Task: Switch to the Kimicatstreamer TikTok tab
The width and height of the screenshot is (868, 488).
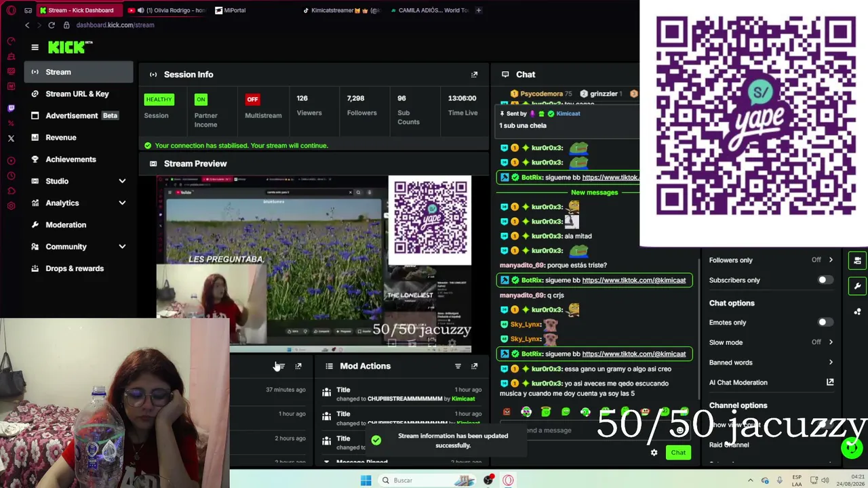Action: (x=341, y=10)
